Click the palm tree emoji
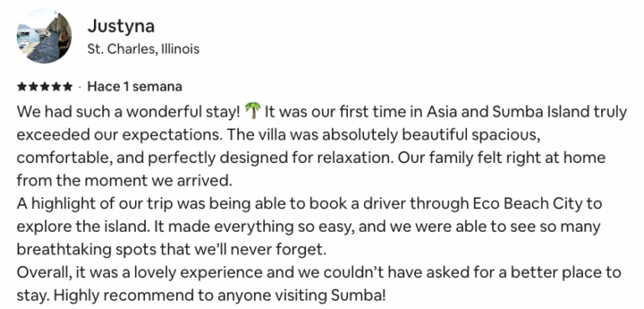The image size is (644, 309). (x=252, y=111)
